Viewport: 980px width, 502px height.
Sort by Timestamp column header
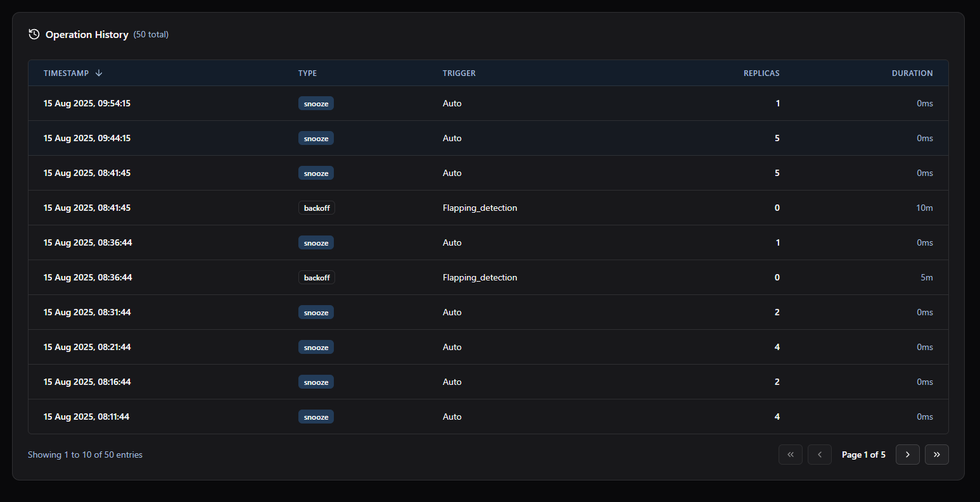(x=66, y=73)
